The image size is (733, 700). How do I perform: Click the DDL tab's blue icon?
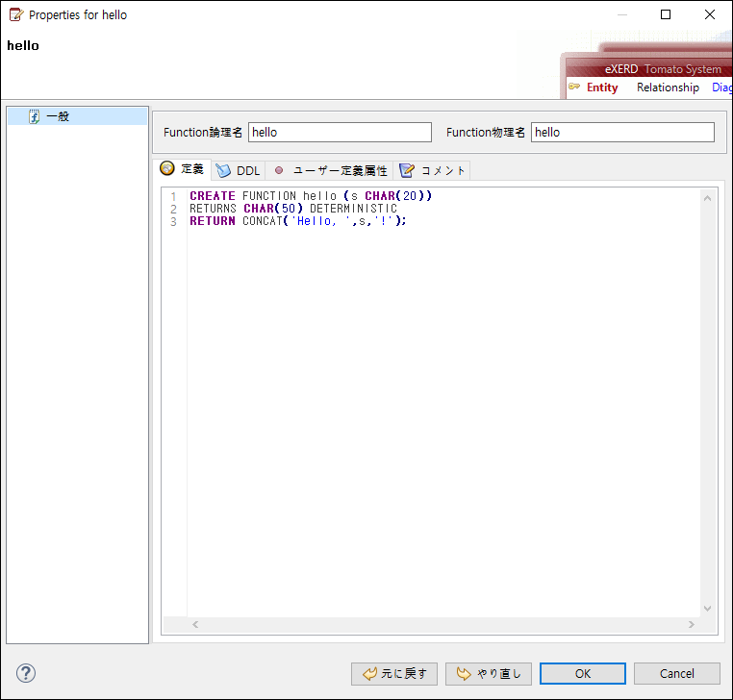(x=223, y=170)
